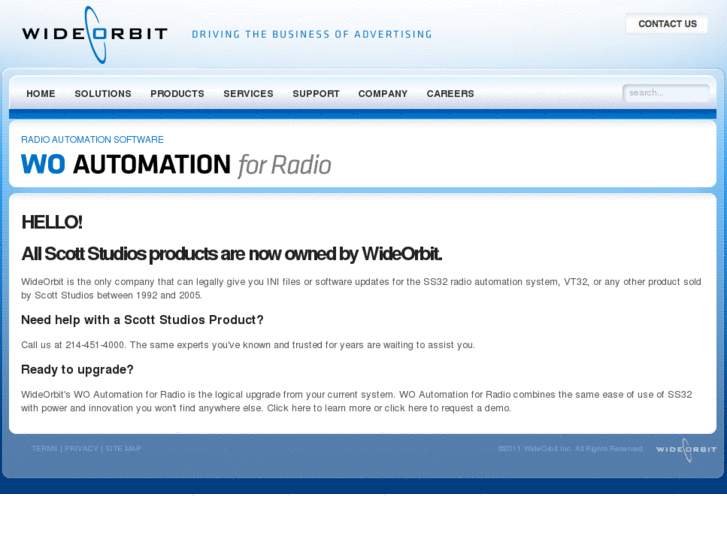Screen dimensions: 727x545
Task: Click the Radio Automation Software breadcrumb link
Action: coord(92,140)
